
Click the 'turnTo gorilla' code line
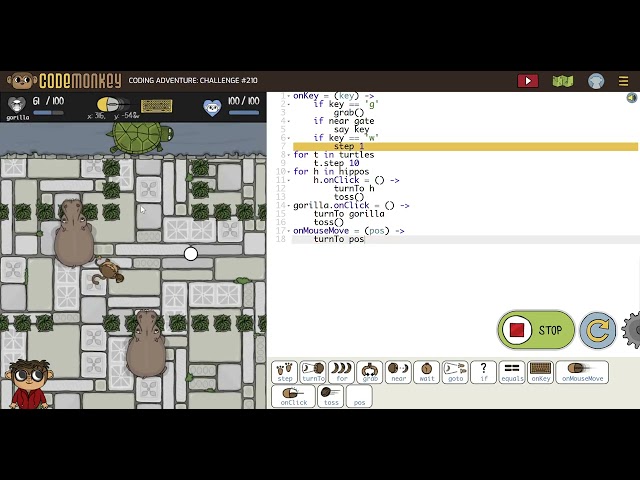(349, 214)
